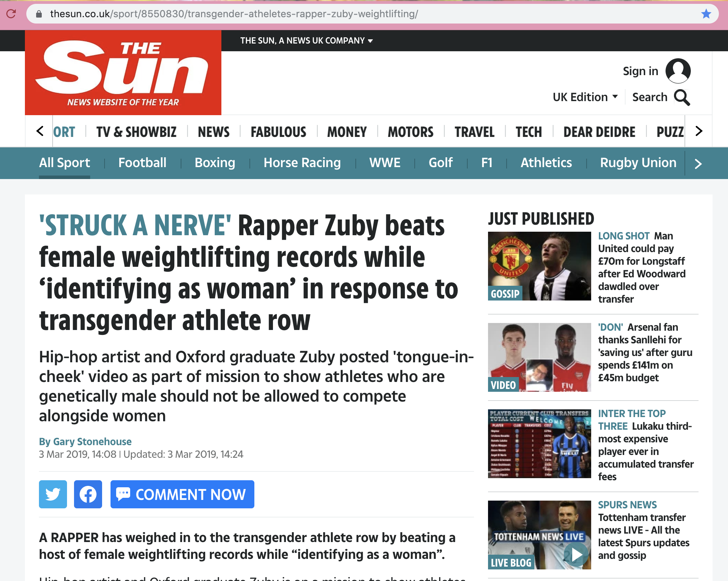Screen dimensions: 728x581
Task: Open the Inter The Top Three Lukaku story
Action: [646, 445]
